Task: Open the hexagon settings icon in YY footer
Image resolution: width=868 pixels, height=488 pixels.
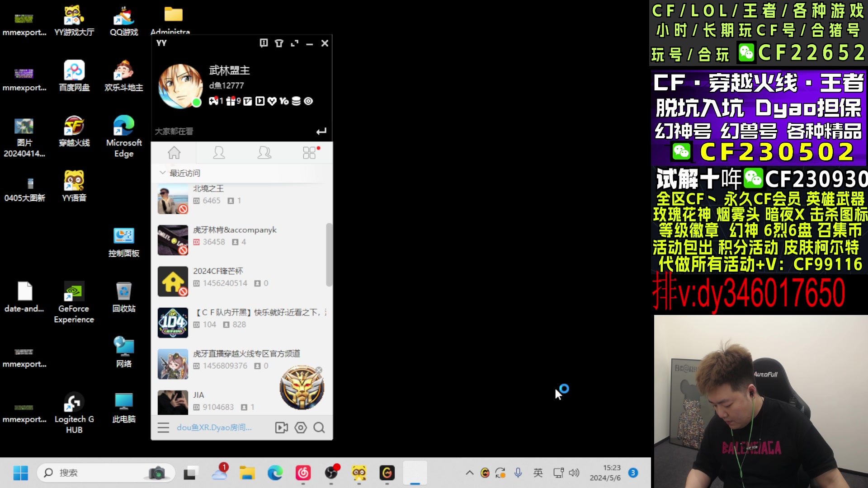Action: pos(301,427)
